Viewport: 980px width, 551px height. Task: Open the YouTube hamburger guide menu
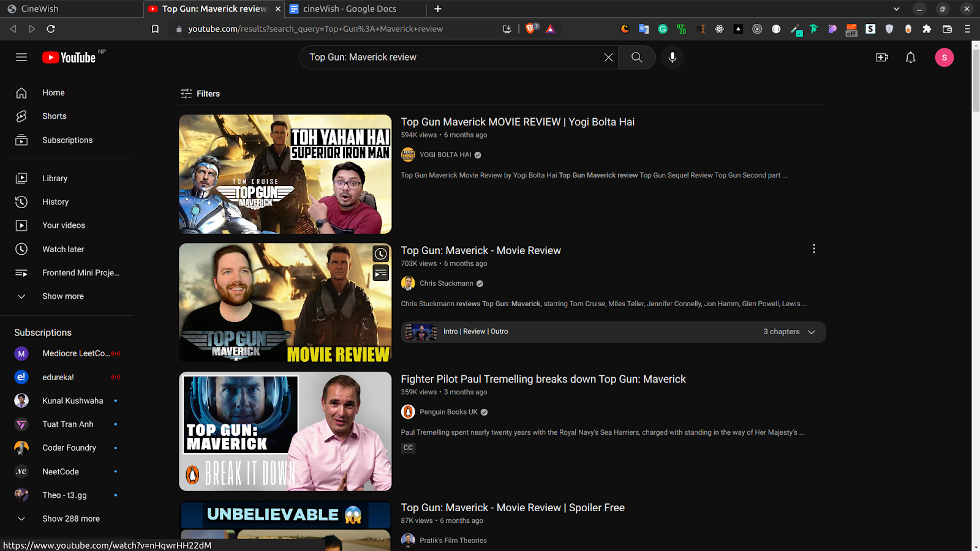pos(21,57)
